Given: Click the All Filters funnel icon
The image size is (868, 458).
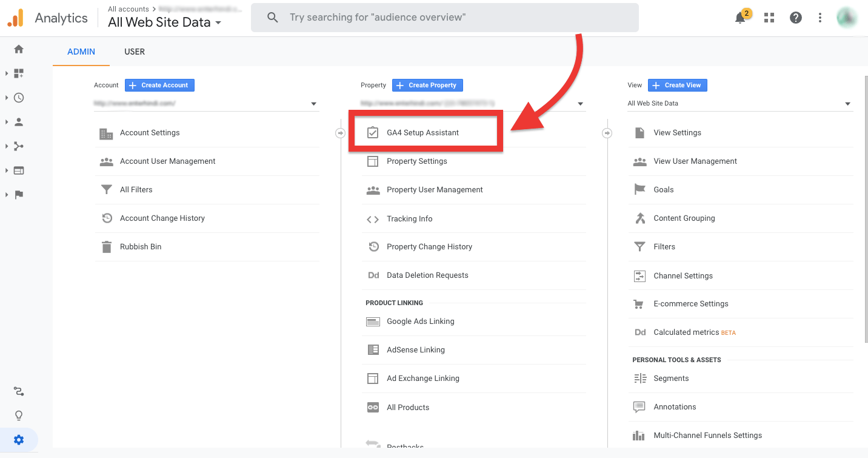Looking at the screenshot, I should tap(107, 190).
